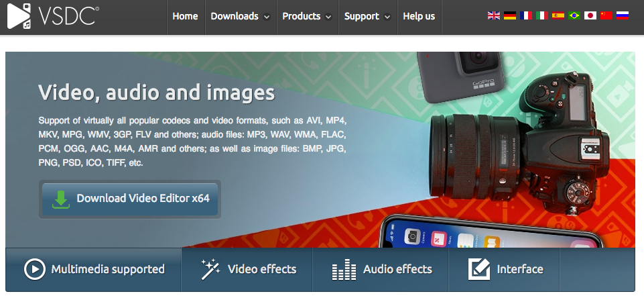The height and width of the screenshot is (300, 644).
Task: Select the Multimedia supported tab
Action: click(x=93, y=270)
